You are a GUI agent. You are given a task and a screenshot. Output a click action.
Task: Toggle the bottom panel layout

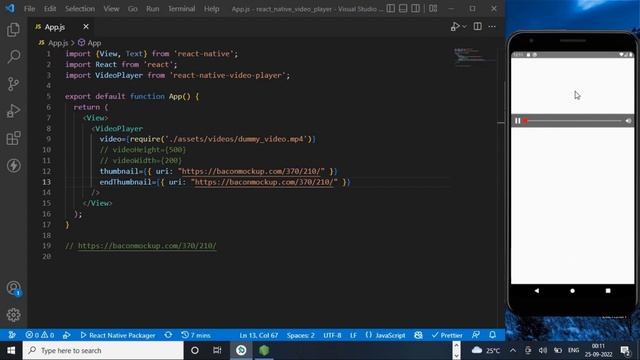pyautogui.click(x=403, y=8)
